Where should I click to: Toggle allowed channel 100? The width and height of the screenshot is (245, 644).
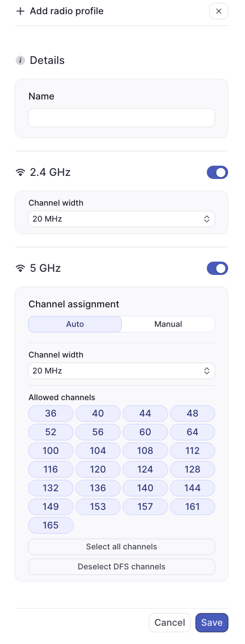[x=51, y=451]
